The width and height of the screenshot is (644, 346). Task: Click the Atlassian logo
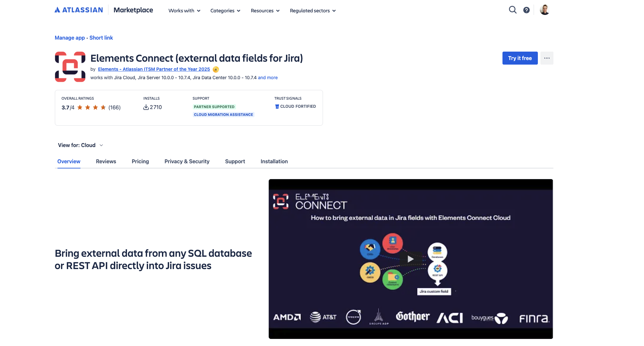click(79, 10)
